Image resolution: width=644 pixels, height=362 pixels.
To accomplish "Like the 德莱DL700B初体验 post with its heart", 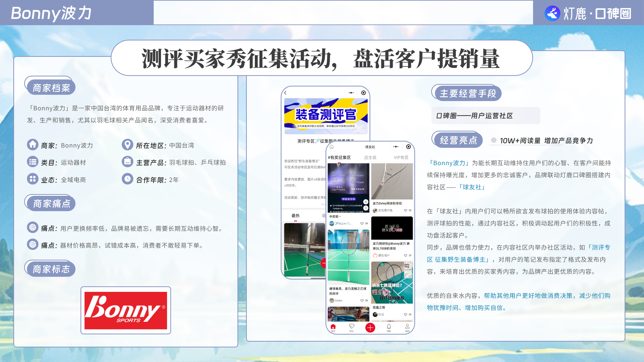I will pyautogui.click(x=406, y=255).
